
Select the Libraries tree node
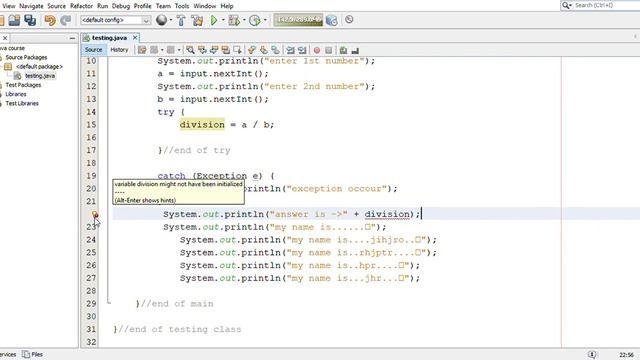[x=16, y=94]
